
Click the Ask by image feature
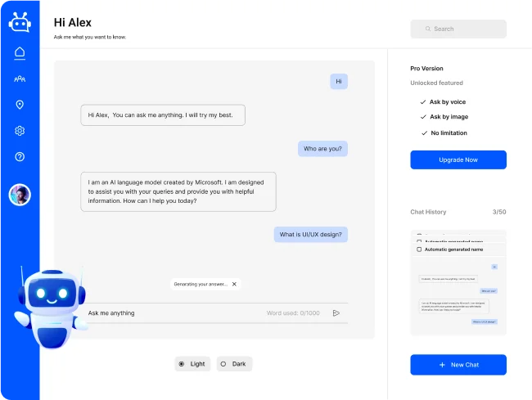click(x=444, y=117)
